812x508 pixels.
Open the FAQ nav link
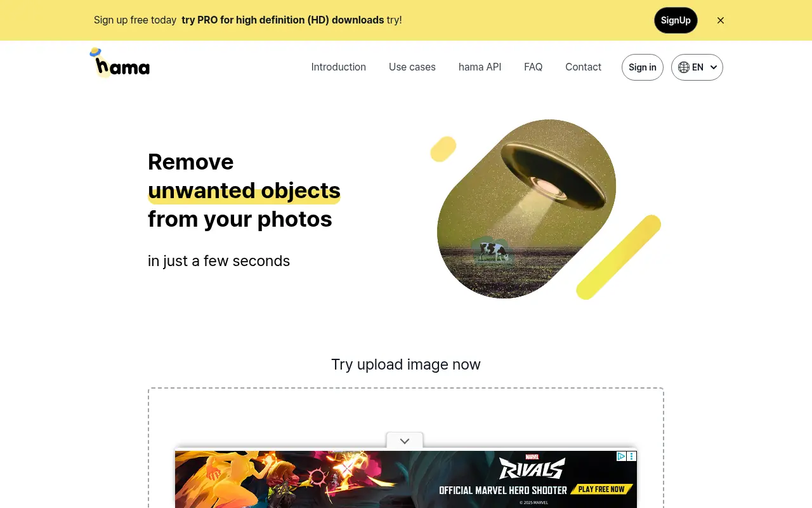(533, 67)
